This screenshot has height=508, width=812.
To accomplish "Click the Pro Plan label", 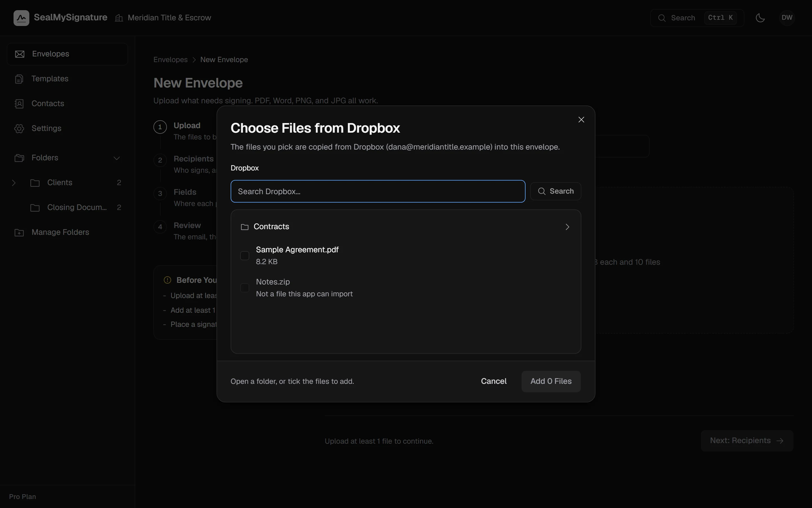I will tap(23, 497).
